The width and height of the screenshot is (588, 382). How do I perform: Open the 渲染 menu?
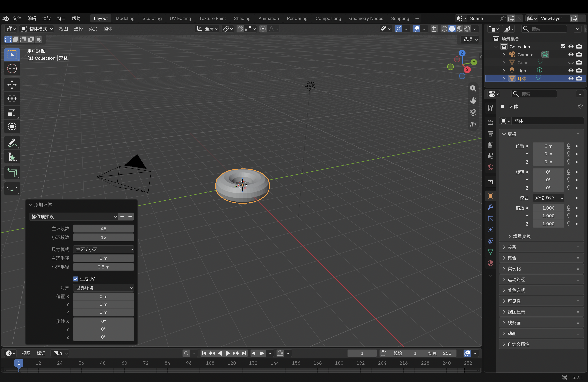pyautogui.click(x=46, y=19)
